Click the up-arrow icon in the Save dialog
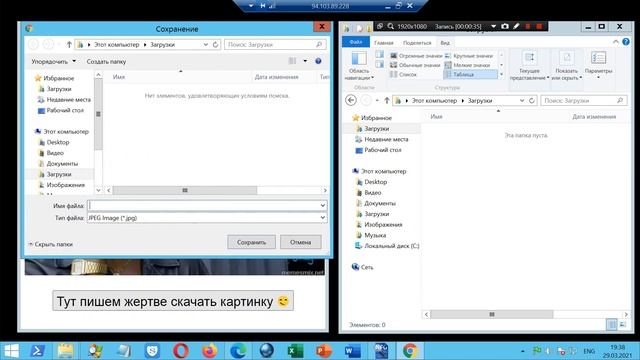This screenshot has height=360, width=640. click(x=69, y=44)
